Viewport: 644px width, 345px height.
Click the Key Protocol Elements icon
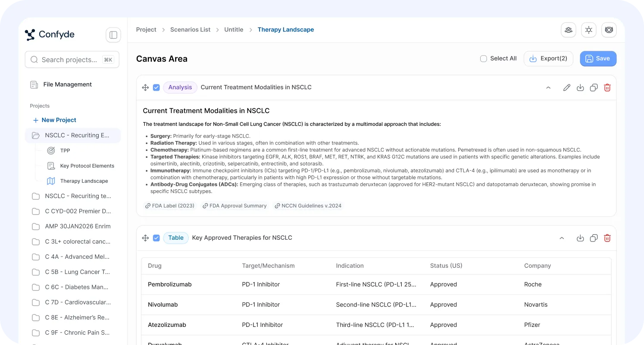click(51, 166)
